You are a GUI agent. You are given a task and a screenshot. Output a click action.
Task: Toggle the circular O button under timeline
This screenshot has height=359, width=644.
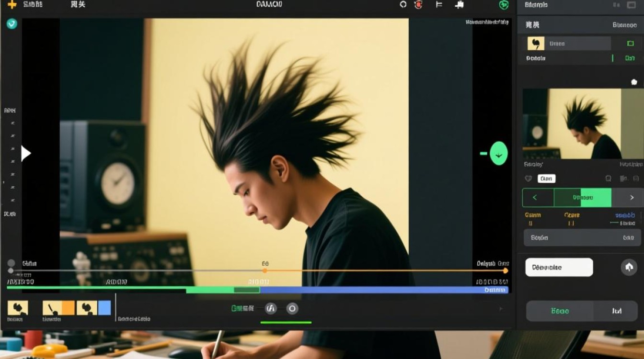click(292, 309)
